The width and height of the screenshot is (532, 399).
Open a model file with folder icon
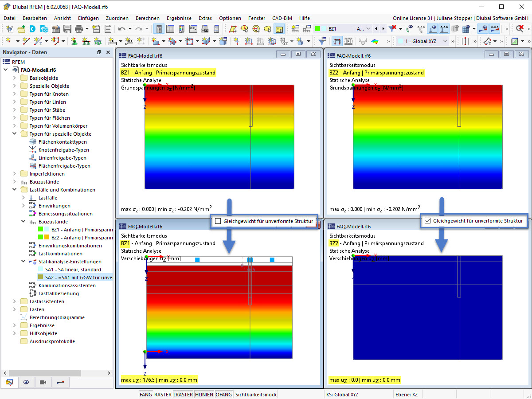pos(21,29)
